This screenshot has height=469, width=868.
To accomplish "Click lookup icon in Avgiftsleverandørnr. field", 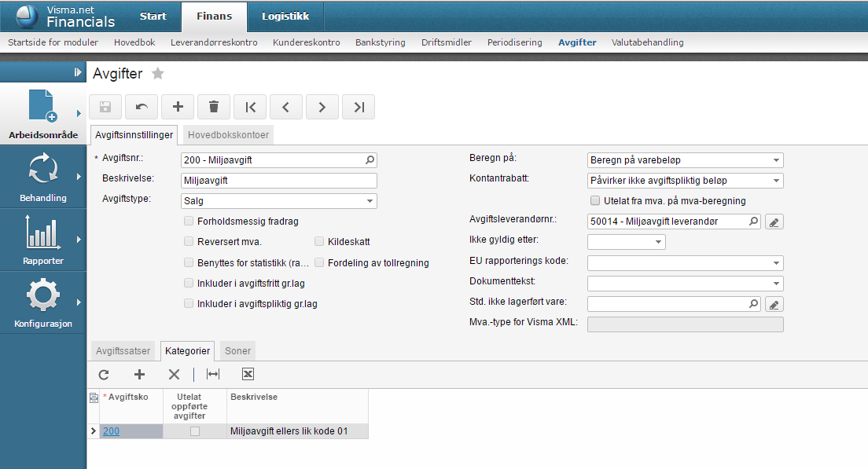I will (x=753, y=222).
